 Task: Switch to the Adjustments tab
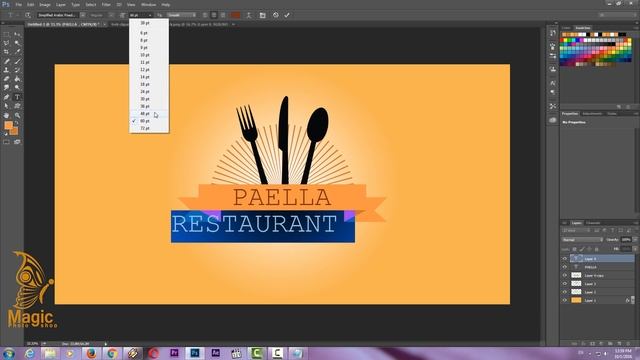pos(592,113)
